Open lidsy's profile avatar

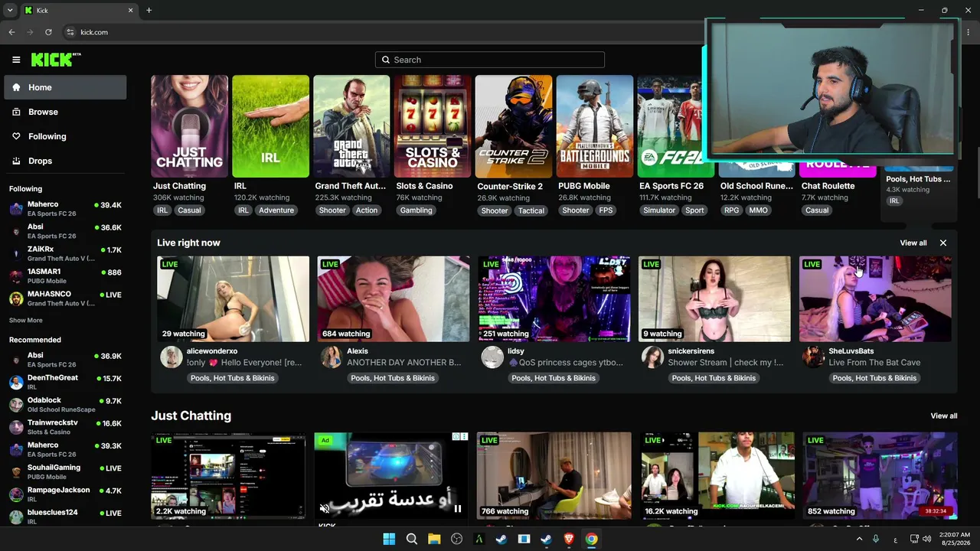pos(492,357)
